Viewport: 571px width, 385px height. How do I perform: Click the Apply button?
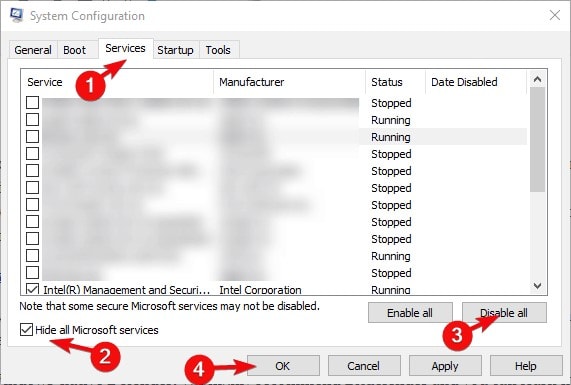coord(445,366)
